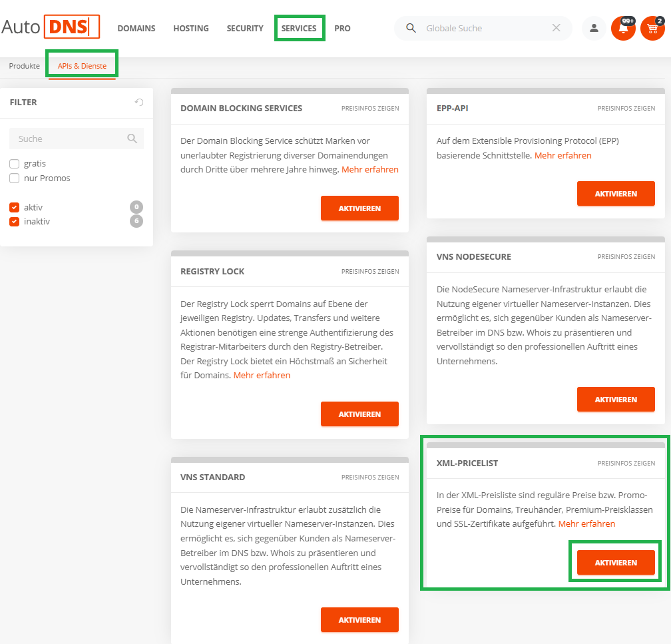Viewport: 671px width, 644px height.
Task: Show price info for EPP-API
Action: tap(626, 109)
